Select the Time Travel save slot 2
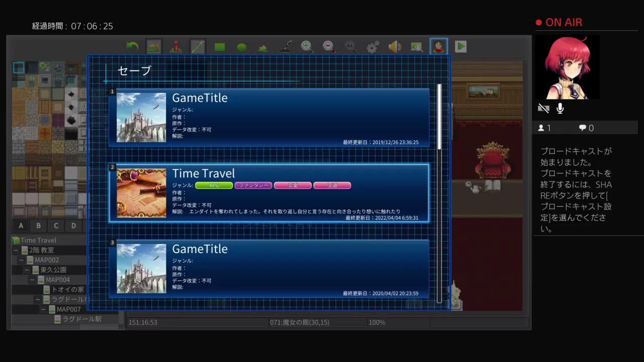644x362 pixels. tap(269, 193)
